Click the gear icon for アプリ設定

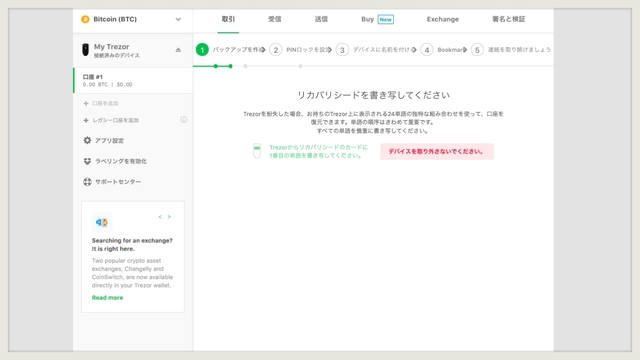87,140
